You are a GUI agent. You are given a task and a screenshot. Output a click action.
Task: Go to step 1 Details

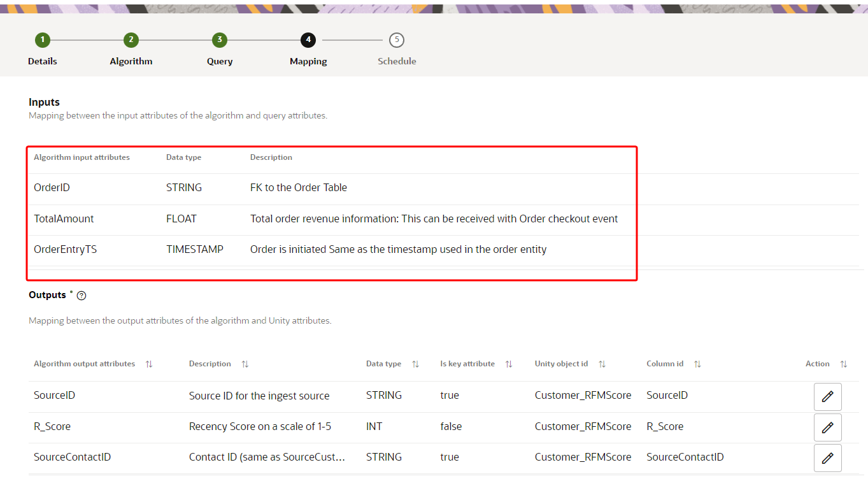click(43, 40)
